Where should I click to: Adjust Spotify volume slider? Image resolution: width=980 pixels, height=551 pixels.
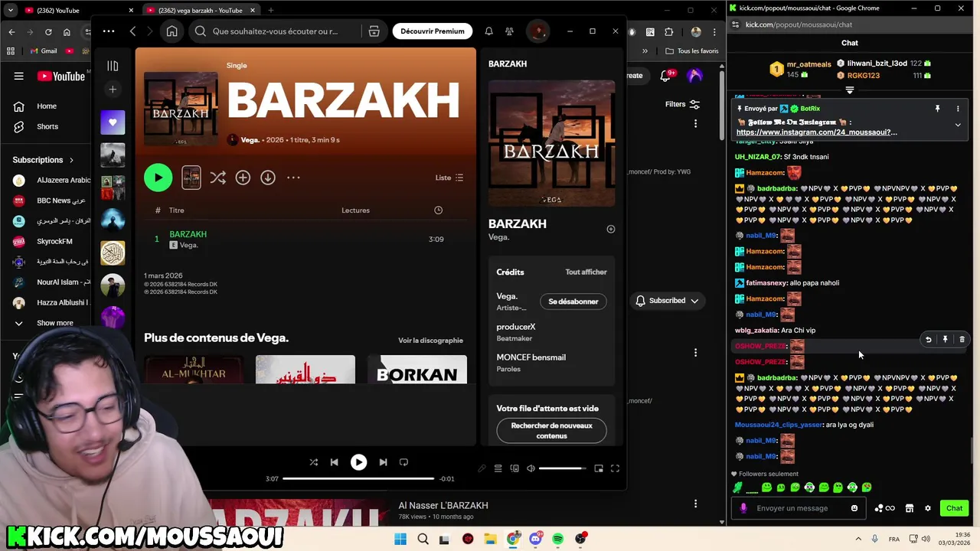click(563, 468)
